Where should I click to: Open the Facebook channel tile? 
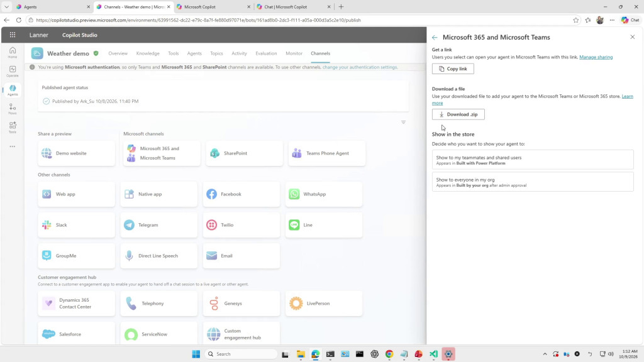tap(241, 194)
